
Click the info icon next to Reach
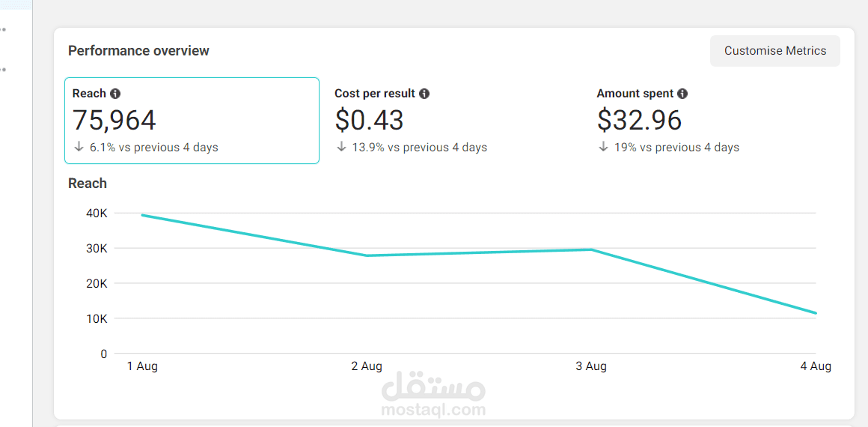(x=115, y=94)
